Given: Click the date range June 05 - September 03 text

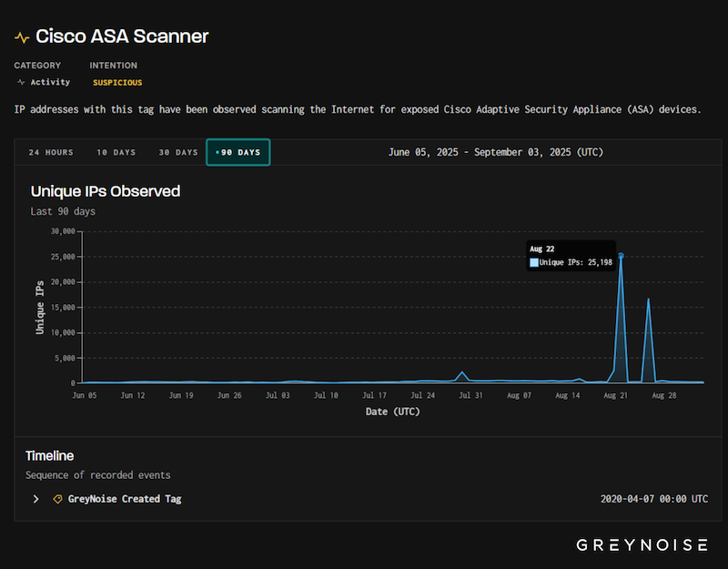Looking at the screenshot, I should 495,152.
